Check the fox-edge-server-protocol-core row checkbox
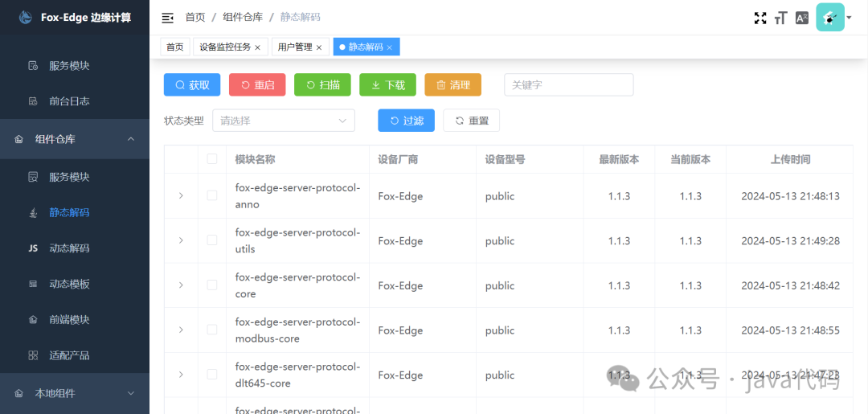Viewport: 868px width, 414px height. (x=212, y=285)
